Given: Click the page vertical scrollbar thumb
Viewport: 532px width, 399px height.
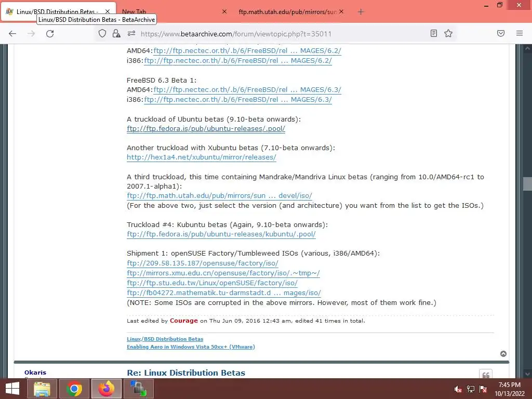Looking at the screenshot, I should click(x=527, y=184).
